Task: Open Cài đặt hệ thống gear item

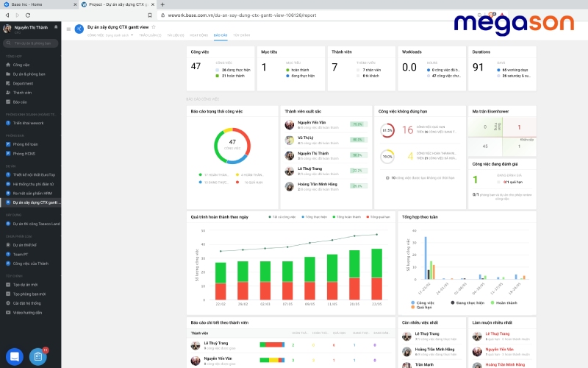Action: click(26, 302)
